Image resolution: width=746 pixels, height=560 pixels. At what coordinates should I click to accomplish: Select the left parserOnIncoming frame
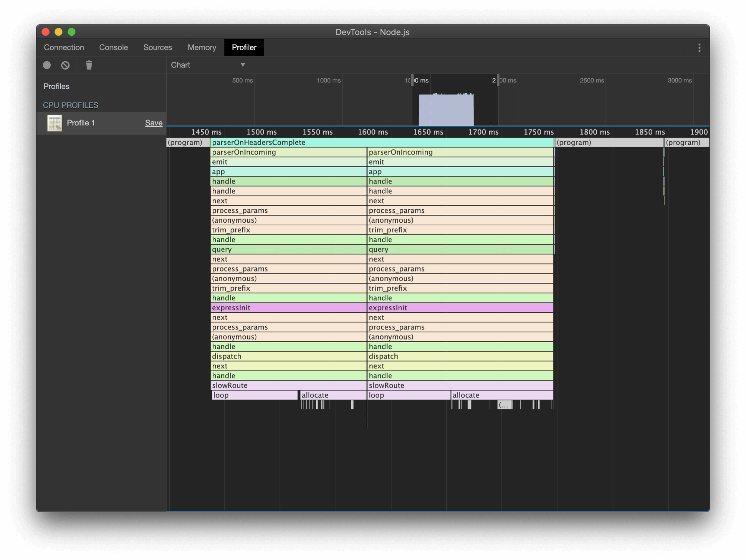pos(288,152)
